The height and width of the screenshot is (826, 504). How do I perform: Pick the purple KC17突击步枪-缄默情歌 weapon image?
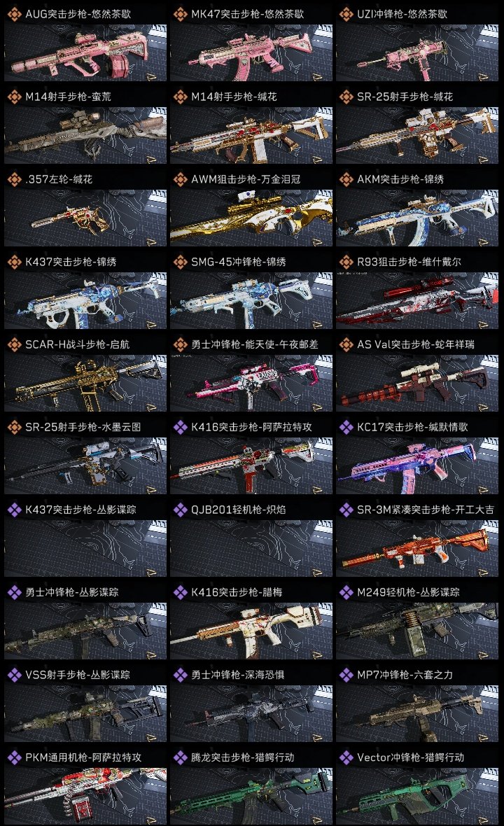pyautogui.click(x=417, y=465)
